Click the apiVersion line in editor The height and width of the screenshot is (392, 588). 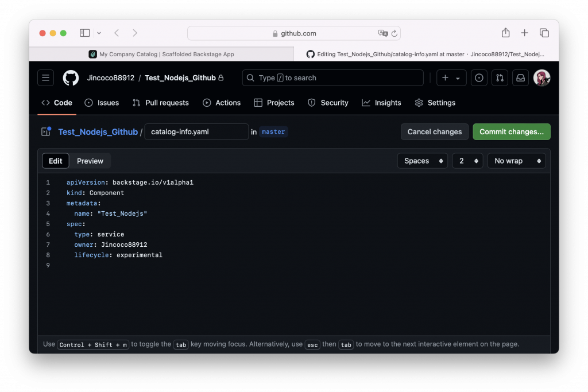tap(130, 183)
